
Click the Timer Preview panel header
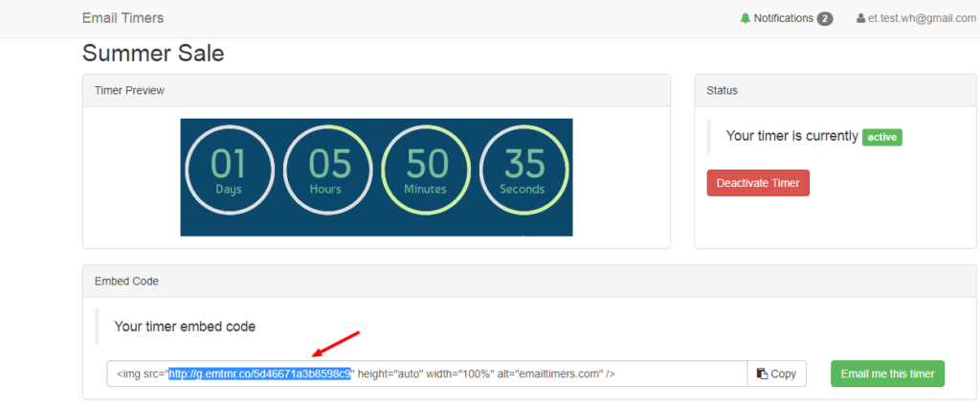[376, 91]
